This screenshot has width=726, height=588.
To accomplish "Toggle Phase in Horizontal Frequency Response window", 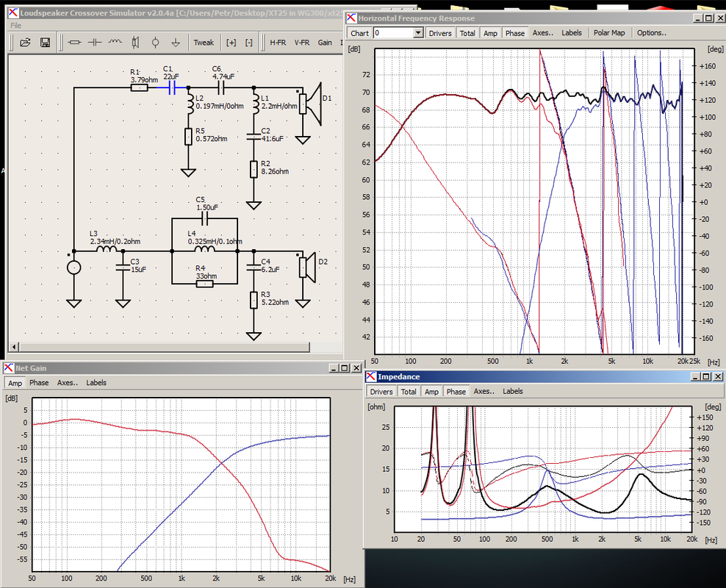I will (515, 33).
